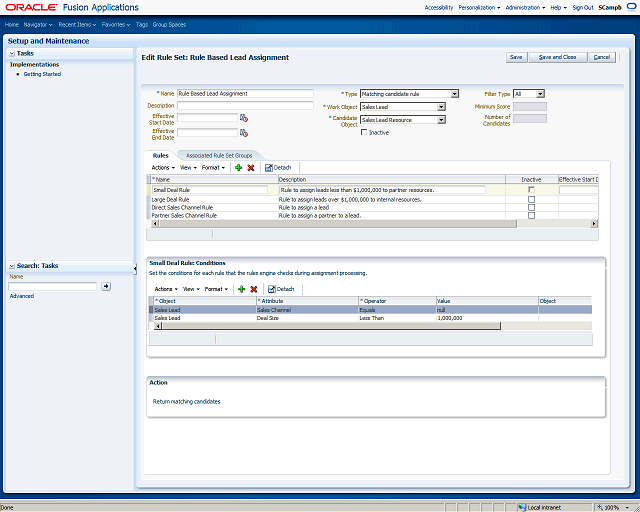Click the chat bubble icon beside the user name
The image size is (640, 512).
click(x=631, y=7)
